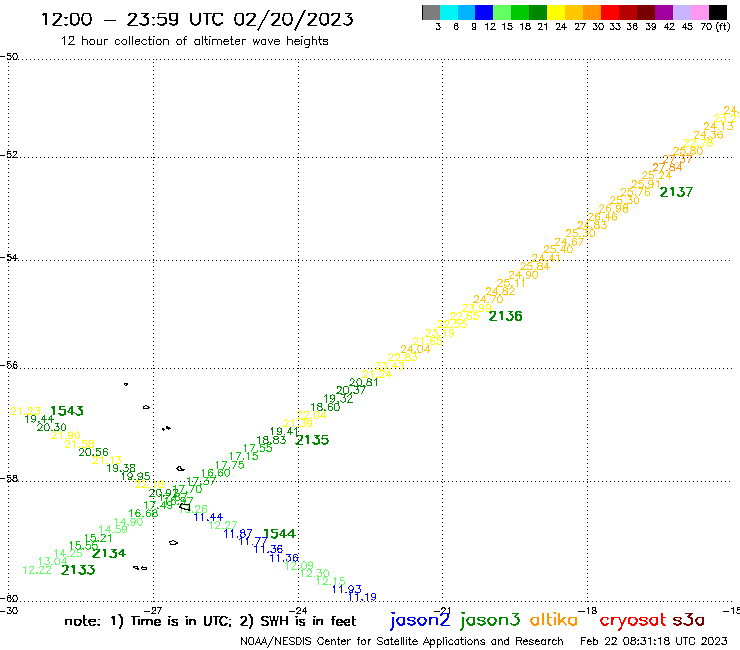Click the purple swatch in the color scale

point(664,13)
